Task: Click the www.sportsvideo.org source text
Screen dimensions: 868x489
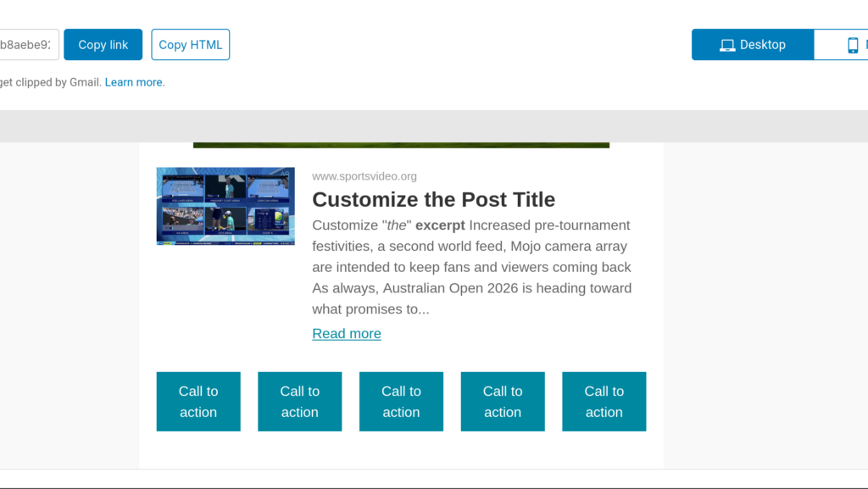Action: 364,176
